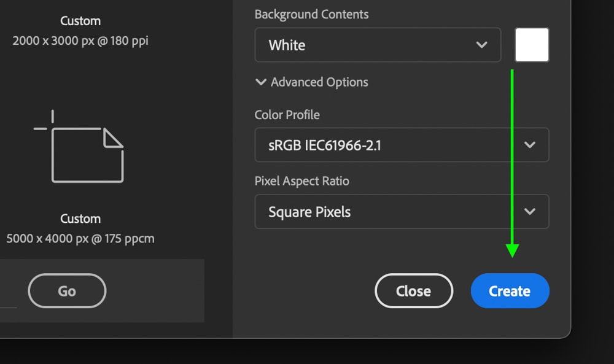Viewport: 614px width, 364px height.
Task: Click the Pixel Aspect Ratio heading label
Action: point(302,181)
